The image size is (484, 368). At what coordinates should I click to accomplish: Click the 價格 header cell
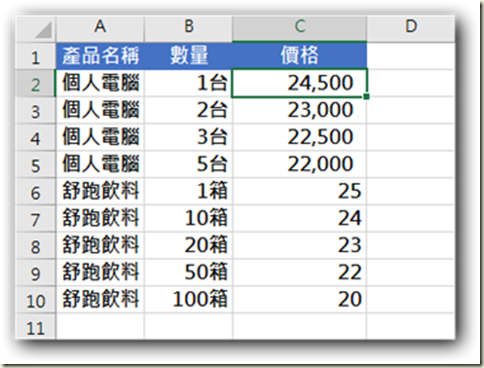(299, 56)
